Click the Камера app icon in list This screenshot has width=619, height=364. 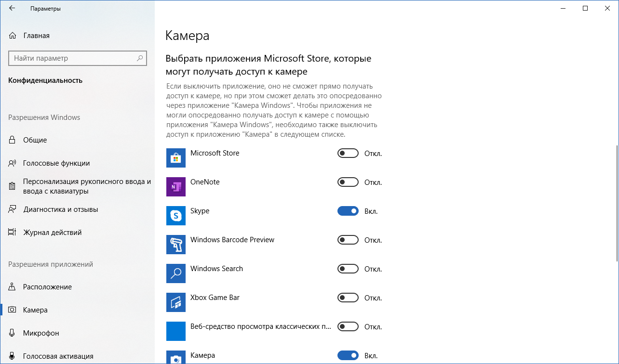point(176,357)
